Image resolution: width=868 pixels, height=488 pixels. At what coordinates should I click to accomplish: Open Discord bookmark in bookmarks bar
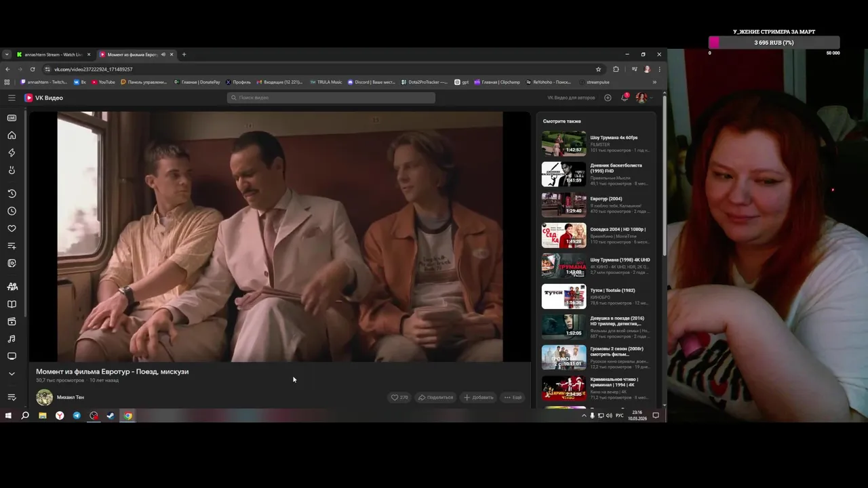pyautogui.click(x=371, y=82)
